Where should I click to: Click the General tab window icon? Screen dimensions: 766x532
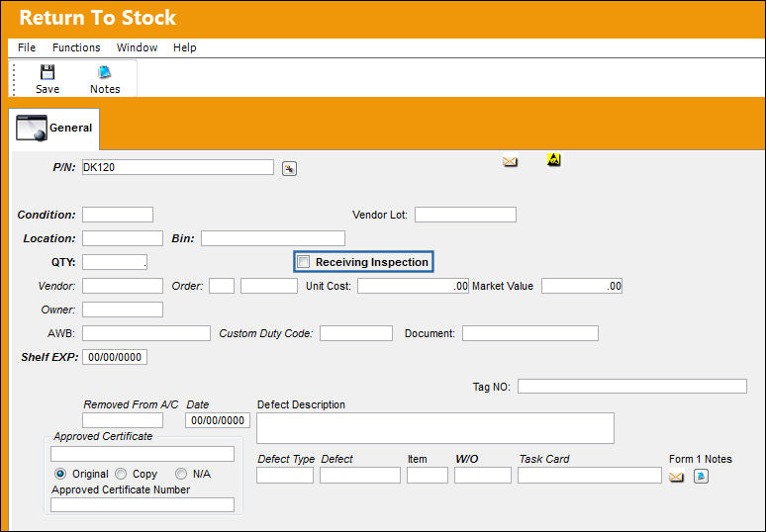(32, 128)
